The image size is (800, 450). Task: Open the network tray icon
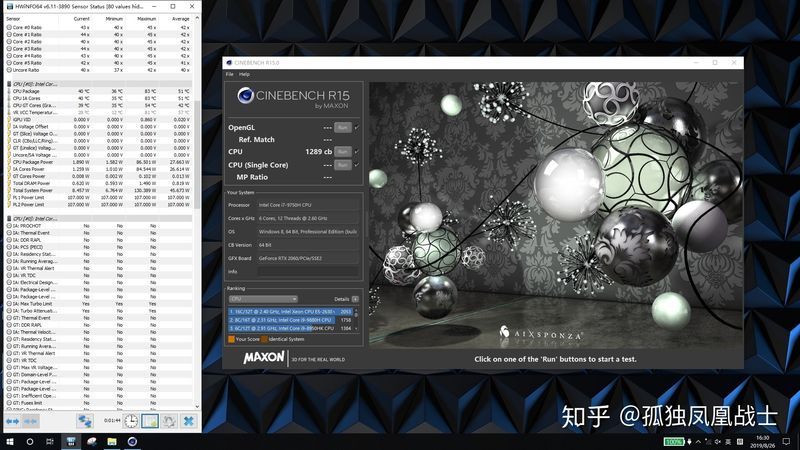click(708, 441)
